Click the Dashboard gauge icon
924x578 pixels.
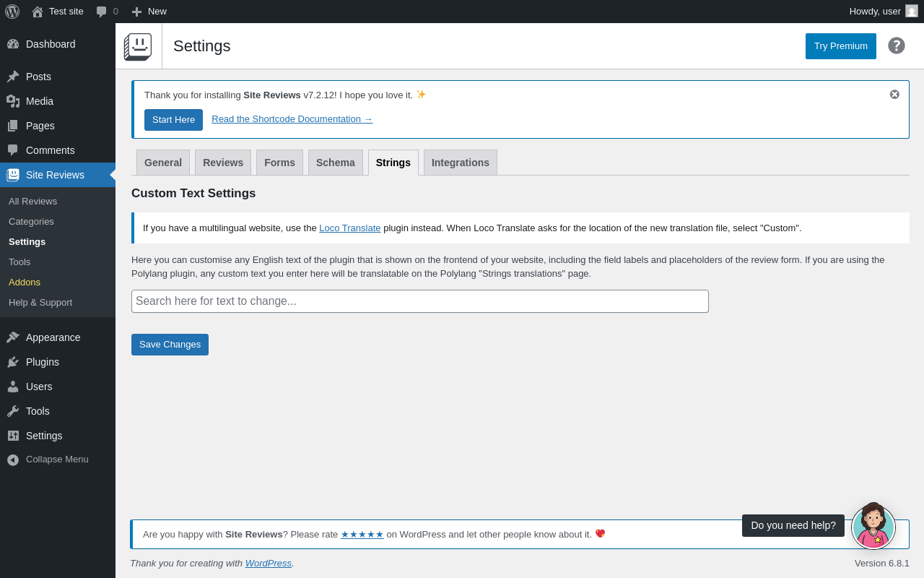tap(13, 44)
